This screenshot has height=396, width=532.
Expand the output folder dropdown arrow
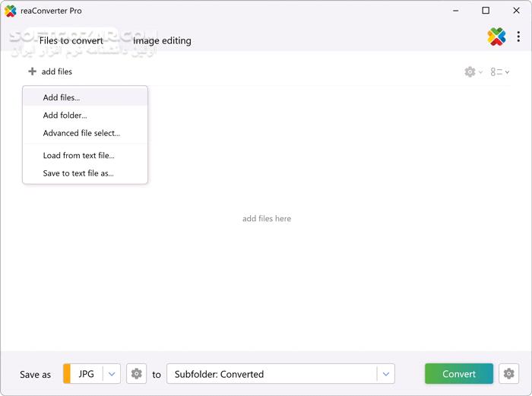click(x=386, y=374)
